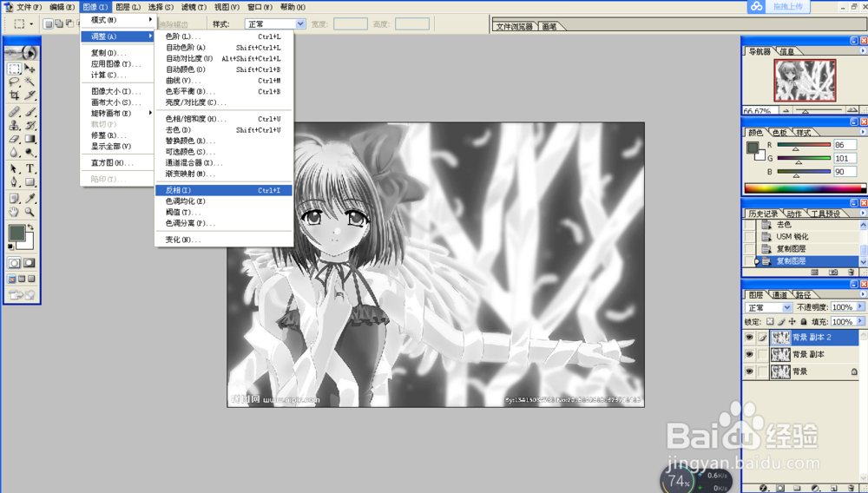Toggle lock all padlock
This screenshot has width=868, height=493.
803,321
